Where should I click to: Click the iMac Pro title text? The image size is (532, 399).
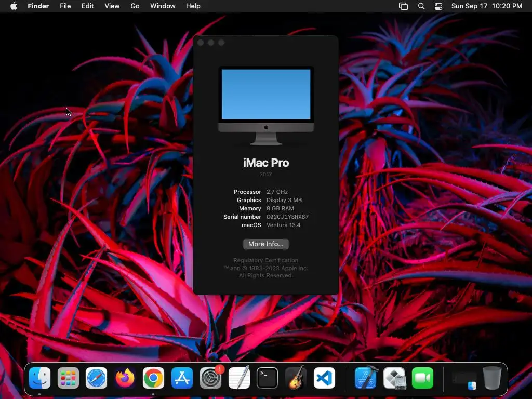pos(266,163)
